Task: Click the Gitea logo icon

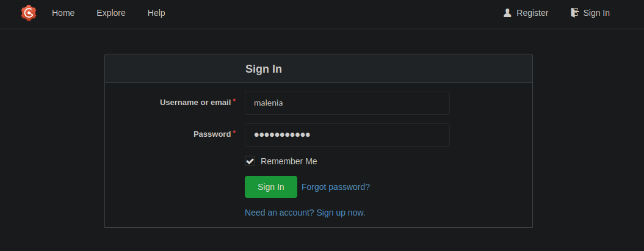Action: pyautogui.click(x=29, y=13)
